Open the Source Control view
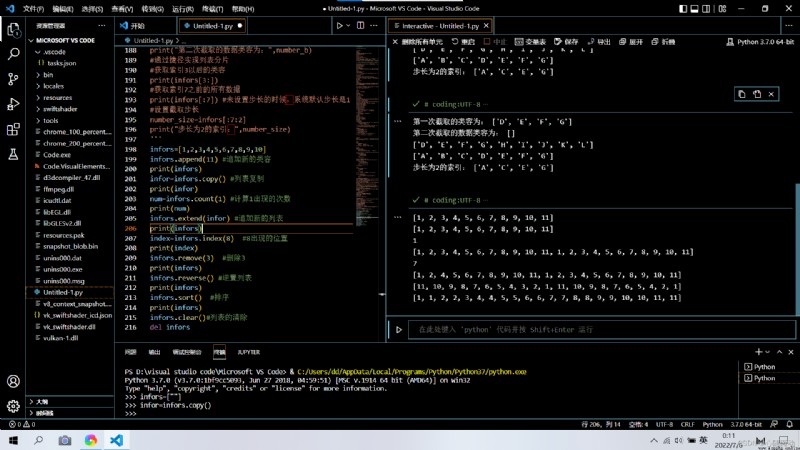This screenshot has width=800, height=450. (14, 79)
